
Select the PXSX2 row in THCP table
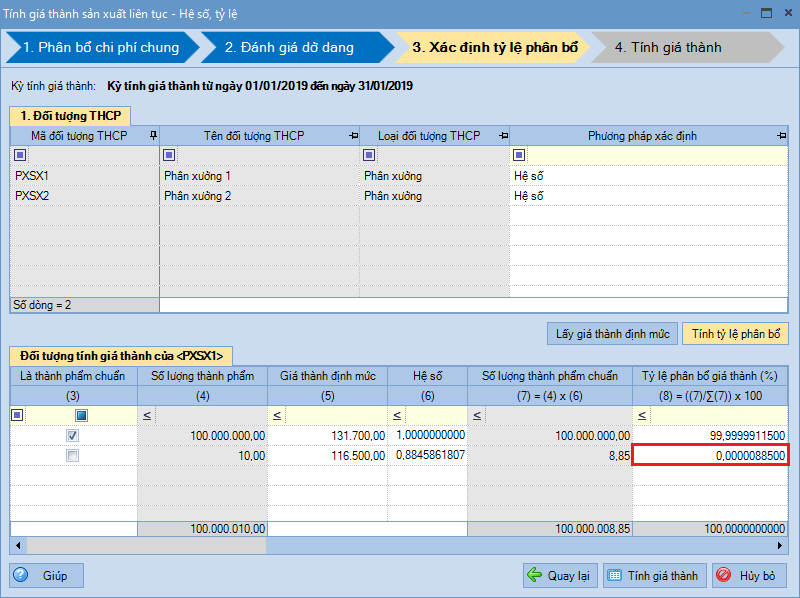85,196
